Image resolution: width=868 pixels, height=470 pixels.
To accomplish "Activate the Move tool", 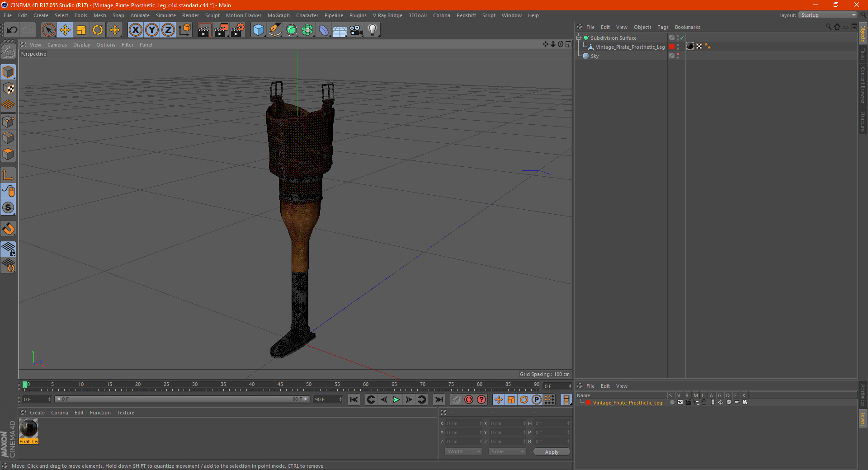I will tap(65, 30).
